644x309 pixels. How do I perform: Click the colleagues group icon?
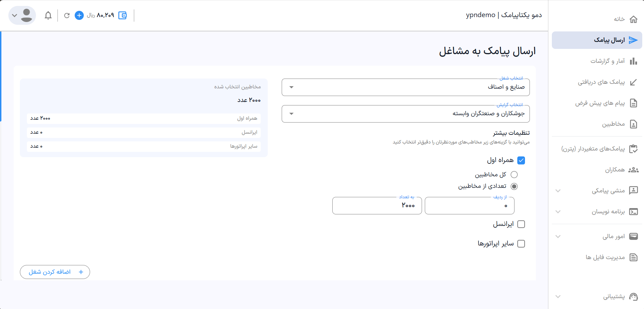point(633,170)
